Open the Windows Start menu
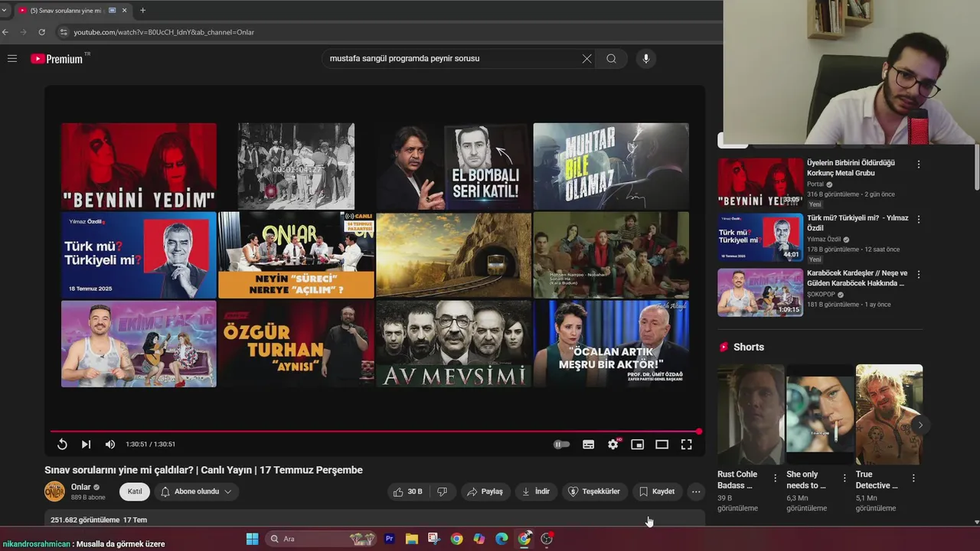Screen dimensions: 980x551 [252, 539]
